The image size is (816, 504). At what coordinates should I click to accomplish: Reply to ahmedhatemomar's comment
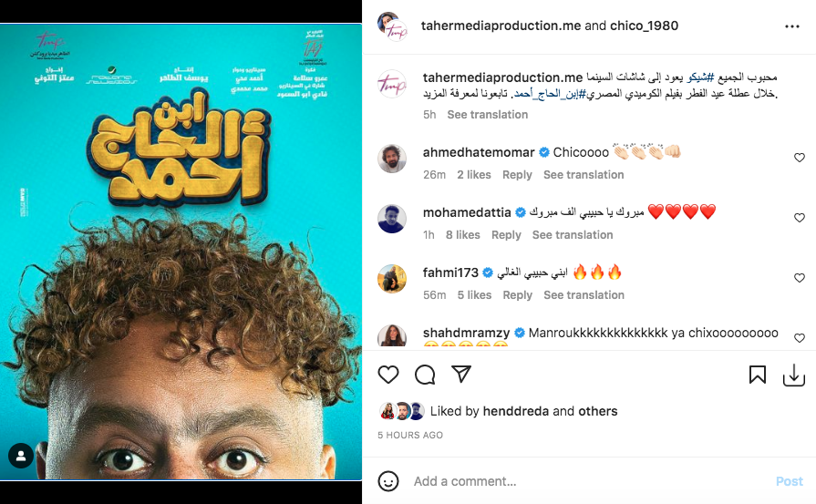tap(517, 175)
